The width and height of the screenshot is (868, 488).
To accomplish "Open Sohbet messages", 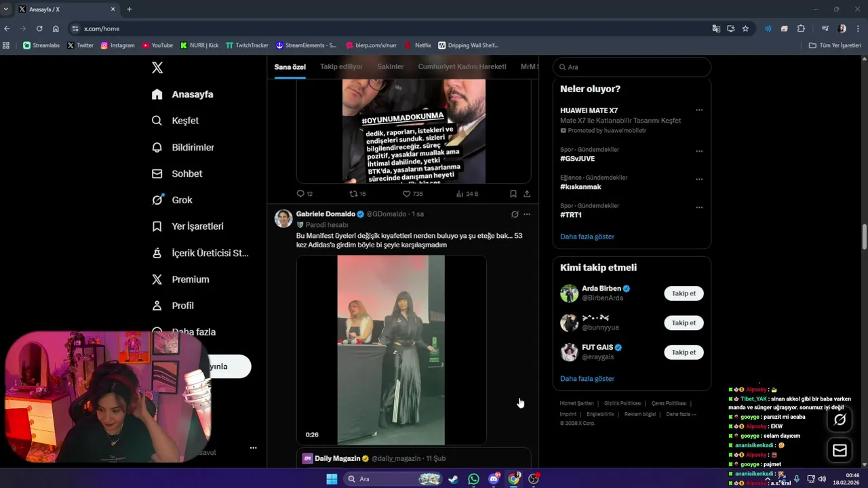I will tap(177, 174).
